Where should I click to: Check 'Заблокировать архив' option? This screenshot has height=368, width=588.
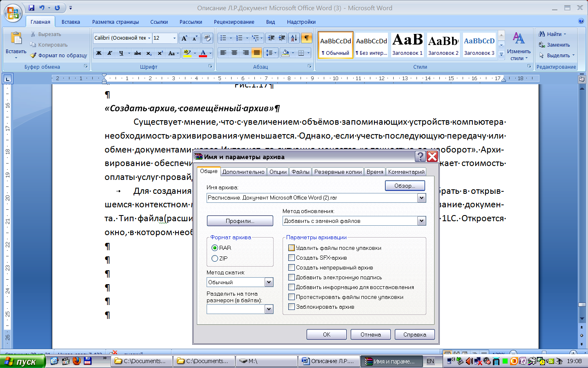292,307
